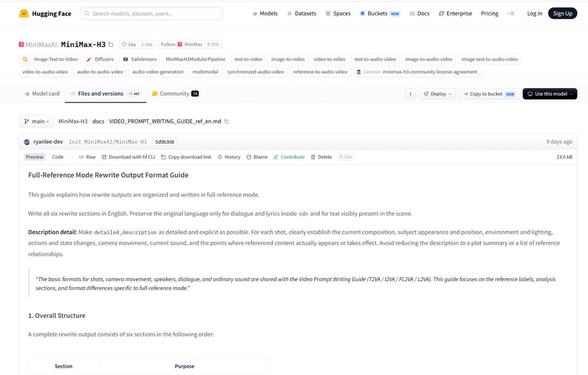Open the minimax-h3-community-license-agreement tag

click(417, 72)
